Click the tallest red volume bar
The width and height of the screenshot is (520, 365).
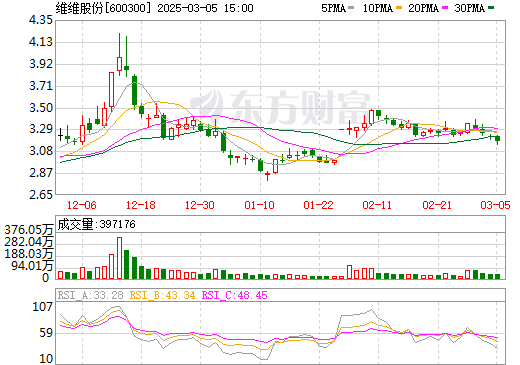[119, 258]
